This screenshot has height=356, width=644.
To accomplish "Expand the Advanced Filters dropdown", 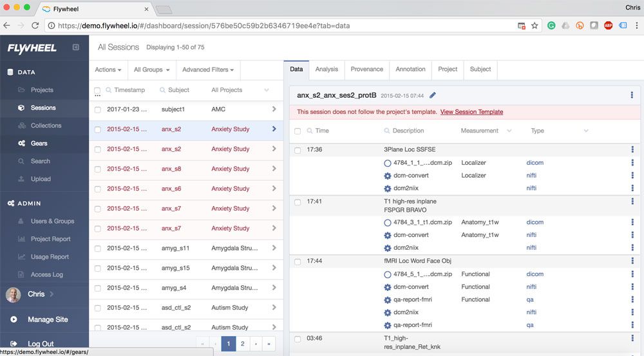I will pos(207,70).
